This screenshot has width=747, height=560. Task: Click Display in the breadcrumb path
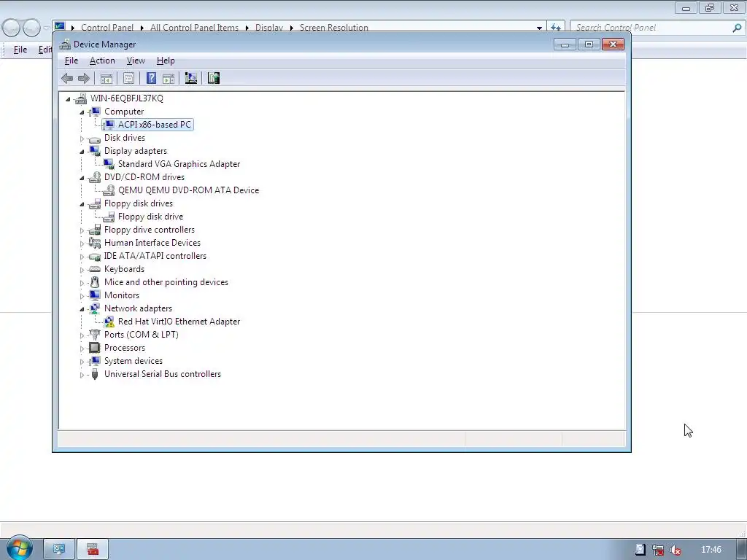[x=269, y=28]
